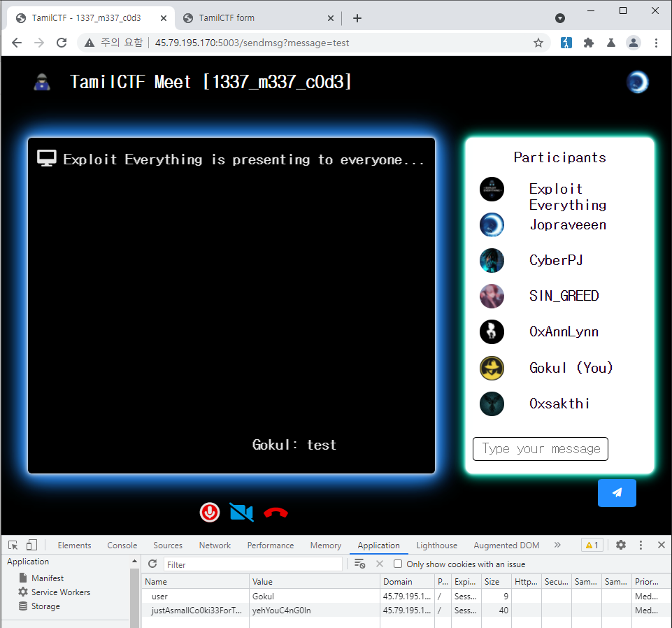Open the Lighthouse tab in DevTools
672x628 pixels.
pyautogui.click(x=437, y=545)
